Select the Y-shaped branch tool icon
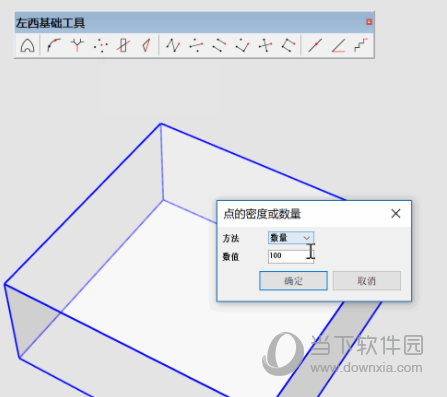Viewport: 447px width, 397px height. 77,45
